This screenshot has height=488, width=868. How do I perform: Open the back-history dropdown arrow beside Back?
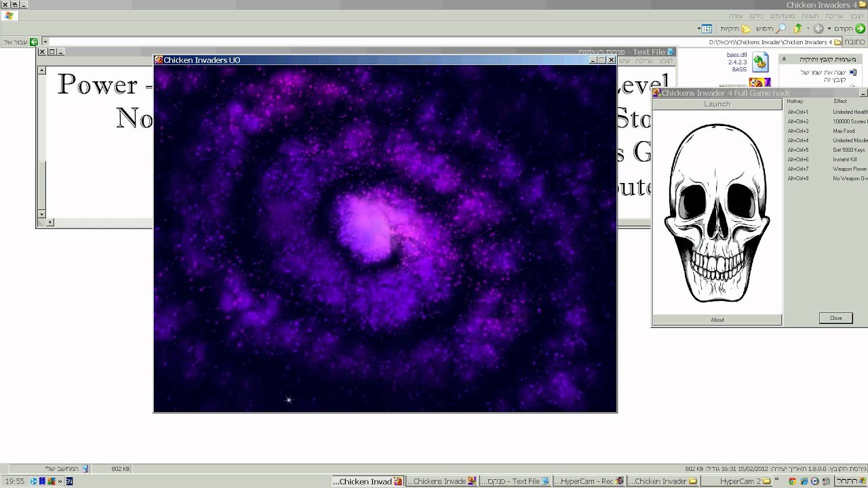[x=829, y=28]
